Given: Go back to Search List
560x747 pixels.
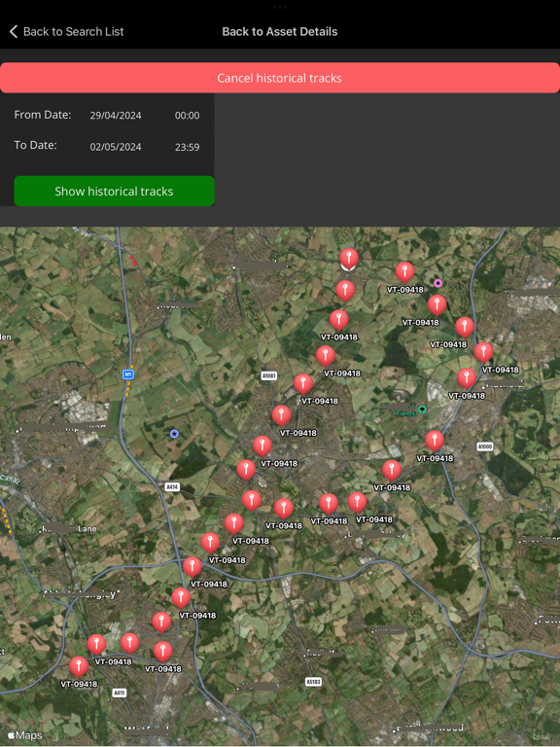Looking at the screenshot, I should (73, 32).
